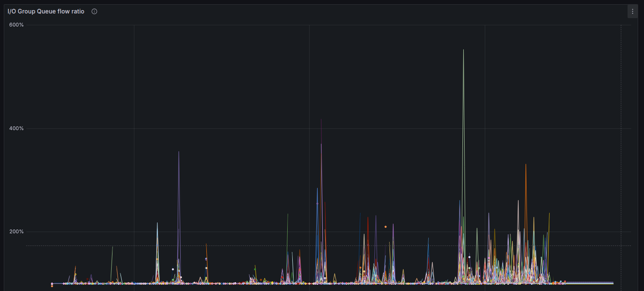Click the I/O Group Queue flow ratio title
The image size is (644, 291).
click(x=46, y=12)
